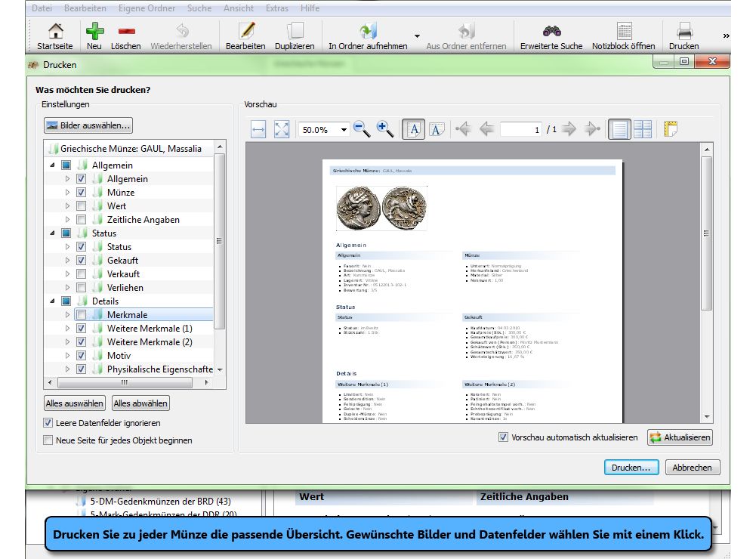Click the settings tree horizontal scrollbar
756x559 pixels.
(x=125, y=382)
